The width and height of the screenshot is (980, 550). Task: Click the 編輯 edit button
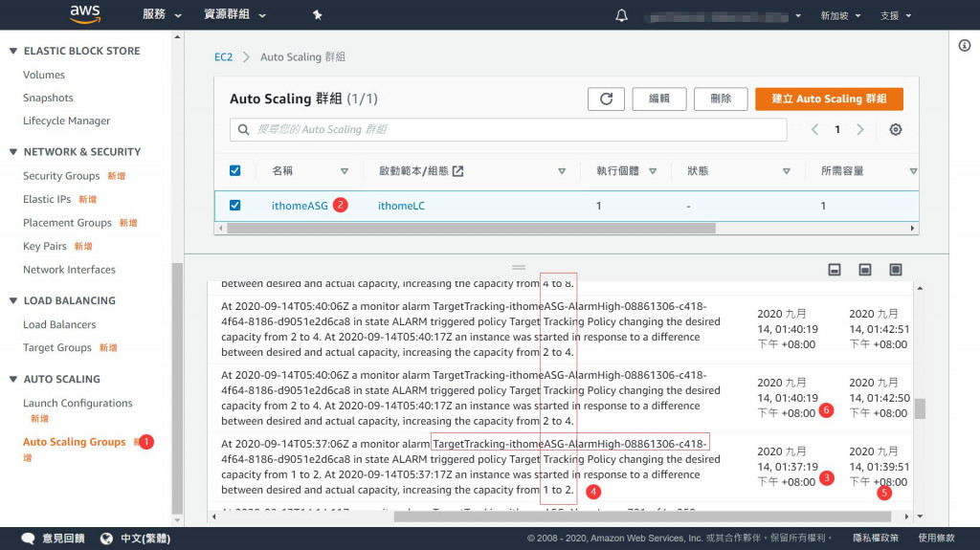point(658,99)
